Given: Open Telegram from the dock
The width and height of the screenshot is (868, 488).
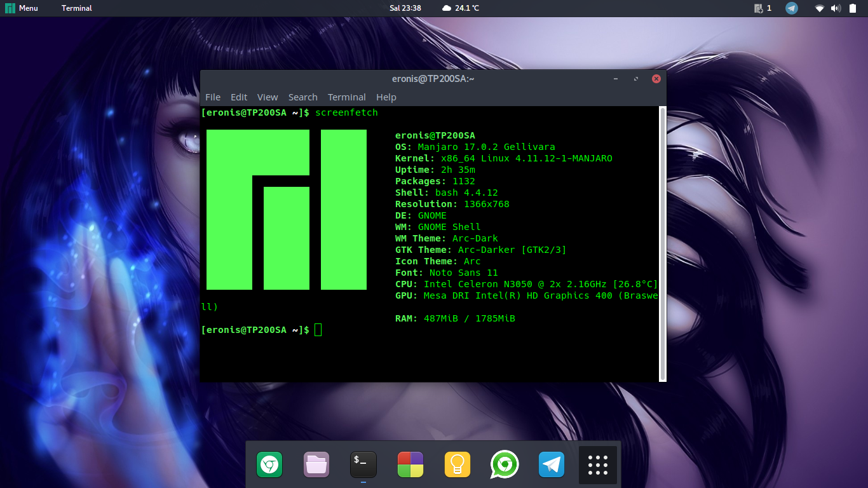Looking at the screenshot, I should tap(552, 465).
